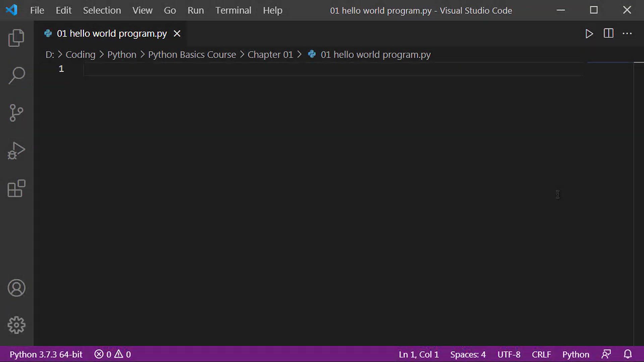Image resolution: width=644 pixels, height=362 pixels.
Task: Run Python file with the play button
Action: point(589,34)
